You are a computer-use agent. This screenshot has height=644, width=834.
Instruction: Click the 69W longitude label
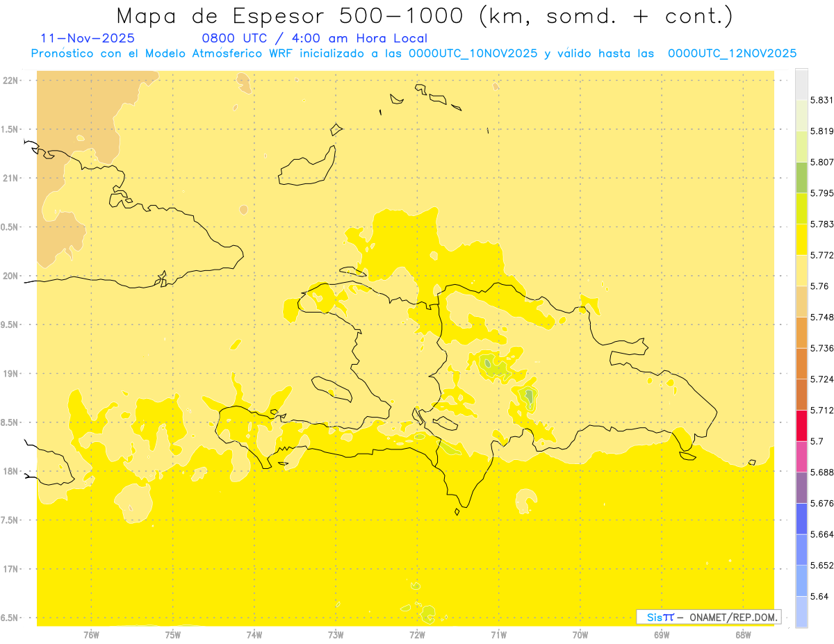662,635
